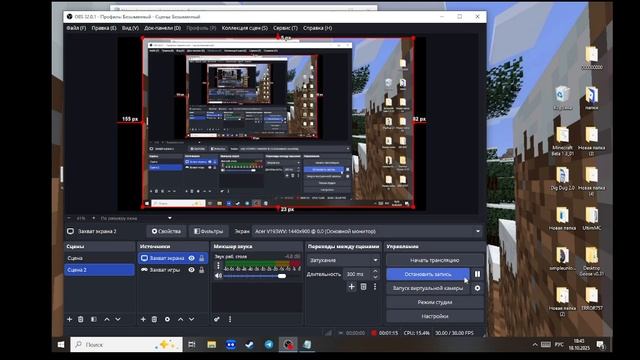Viewport: 640px width, 360px height.
Task: Toggle lock on Захват игры source
Action: (x=202, y=270)
